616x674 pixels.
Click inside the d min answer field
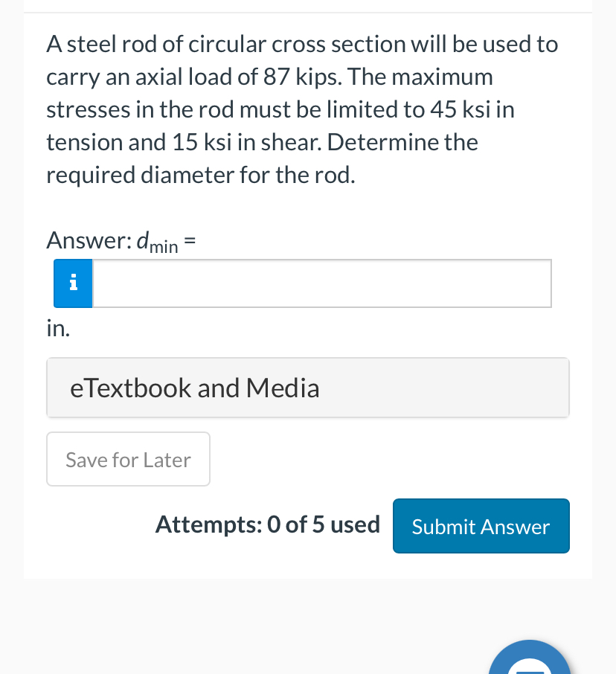(321, 283)
